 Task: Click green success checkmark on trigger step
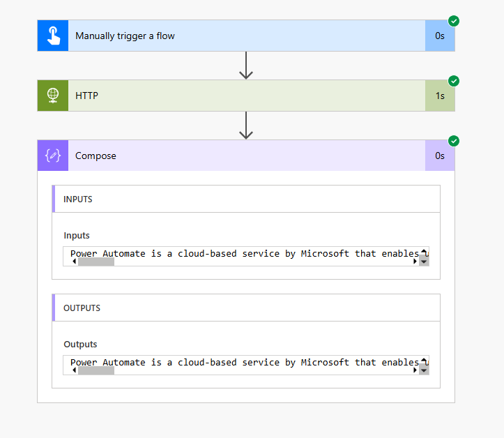pos(454,21)
